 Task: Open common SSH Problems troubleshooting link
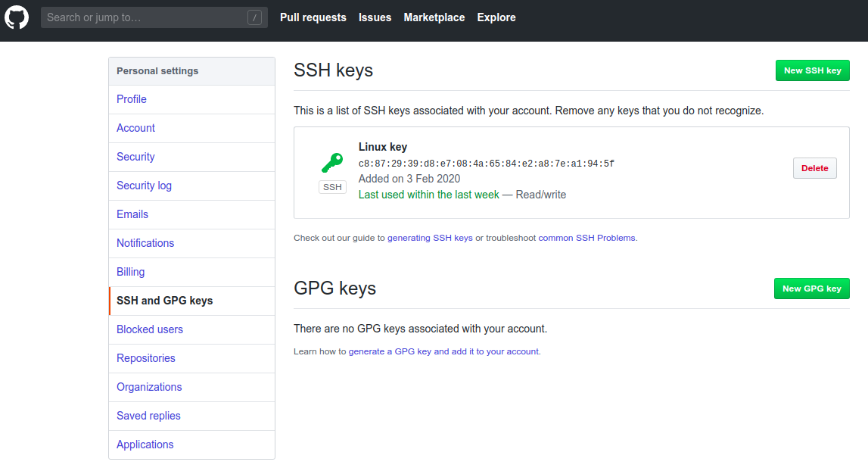[586, 238]
